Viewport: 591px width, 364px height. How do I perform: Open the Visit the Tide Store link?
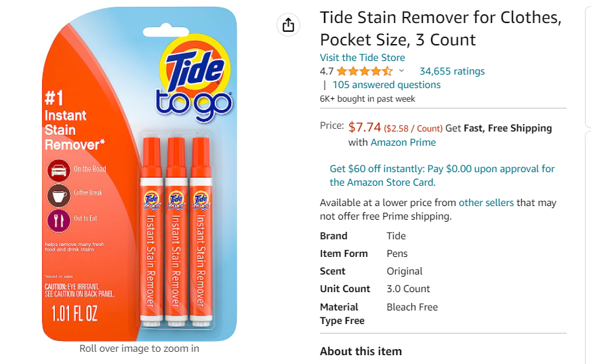tap(363, 58)
